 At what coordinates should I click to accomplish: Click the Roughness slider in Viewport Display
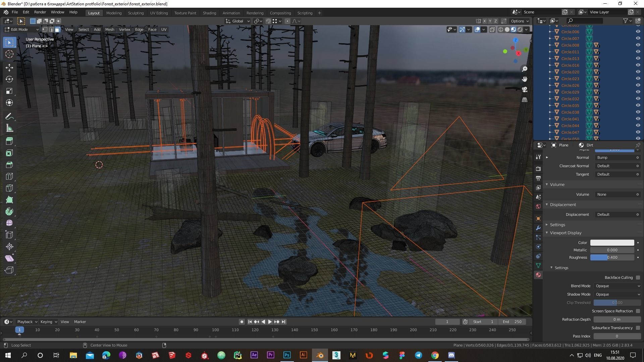612,257
